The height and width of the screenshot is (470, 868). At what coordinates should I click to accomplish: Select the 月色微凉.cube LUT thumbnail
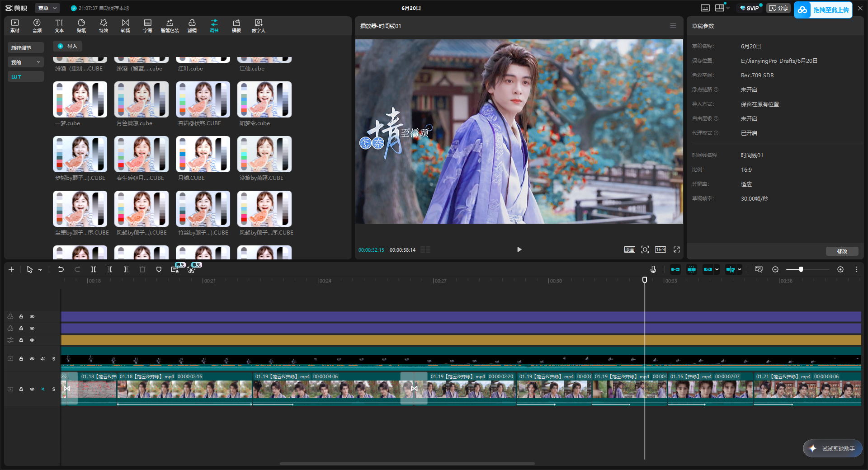[x=142, y=99]
